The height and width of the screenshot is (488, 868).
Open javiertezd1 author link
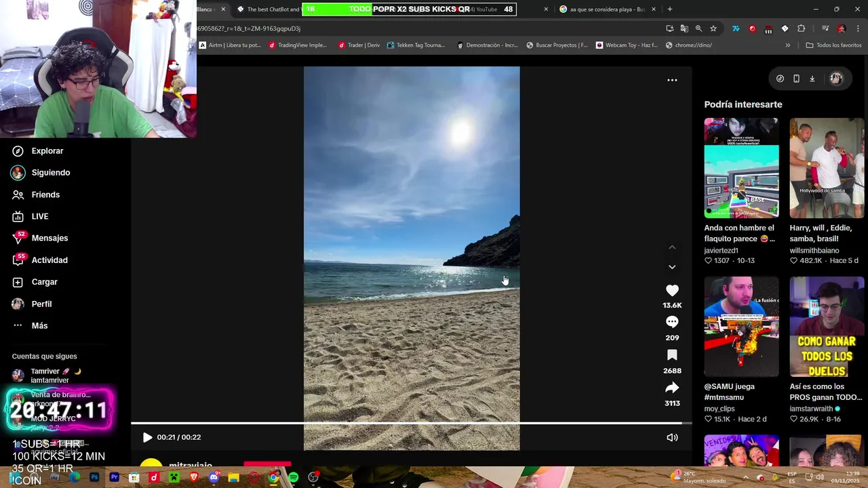(721, 250)
